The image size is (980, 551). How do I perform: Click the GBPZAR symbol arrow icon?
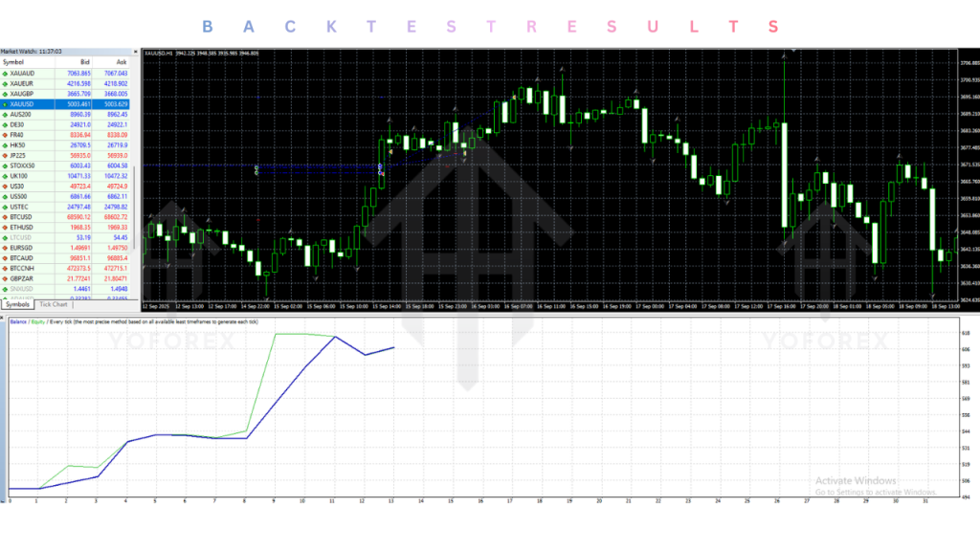pyautogui.click(x=6, y=278)
